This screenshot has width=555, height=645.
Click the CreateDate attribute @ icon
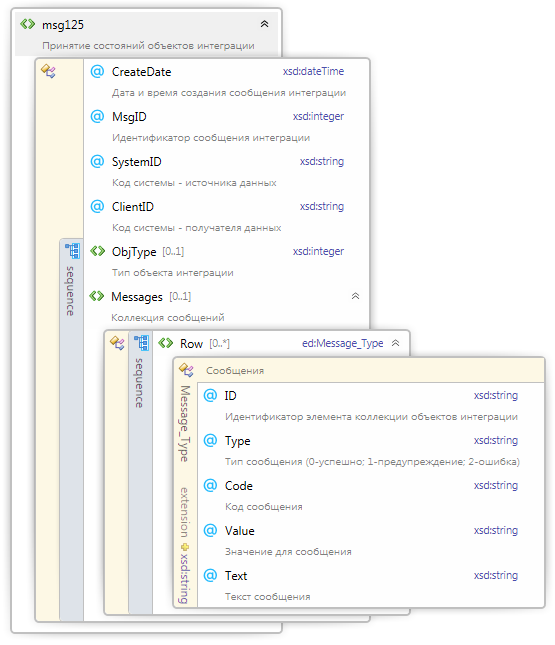click(97, 72)
